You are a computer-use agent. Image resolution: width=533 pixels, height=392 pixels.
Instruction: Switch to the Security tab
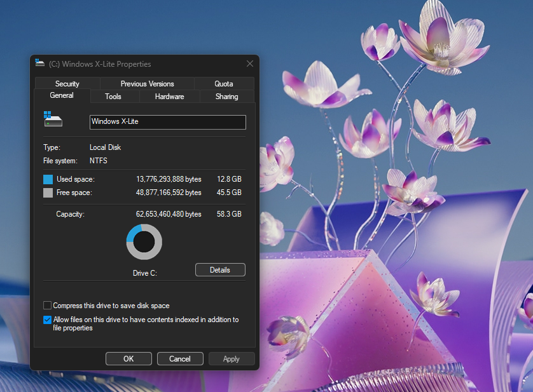coord(67,84)
